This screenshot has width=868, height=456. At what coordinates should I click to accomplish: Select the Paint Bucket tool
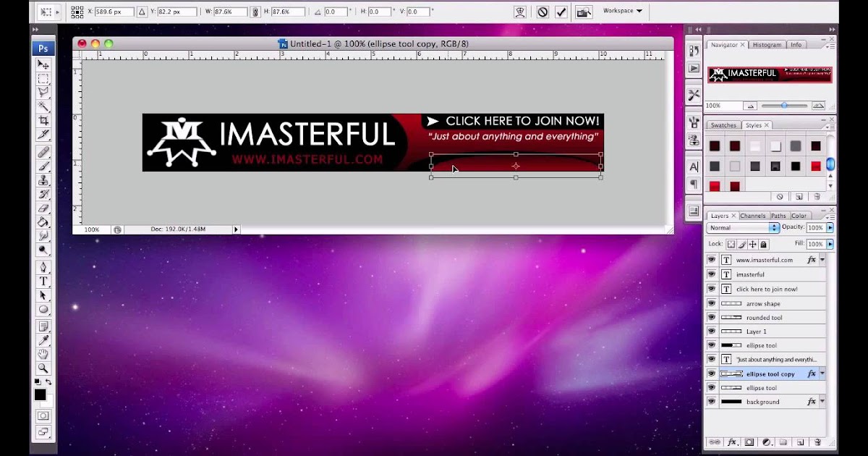43,222
